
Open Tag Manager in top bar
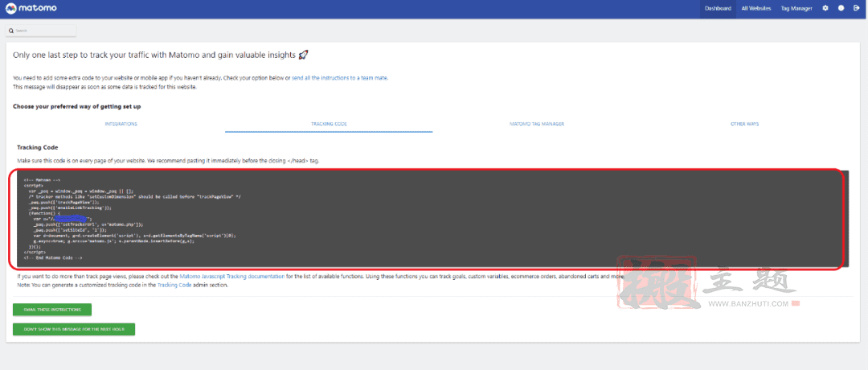coord(796,8)
